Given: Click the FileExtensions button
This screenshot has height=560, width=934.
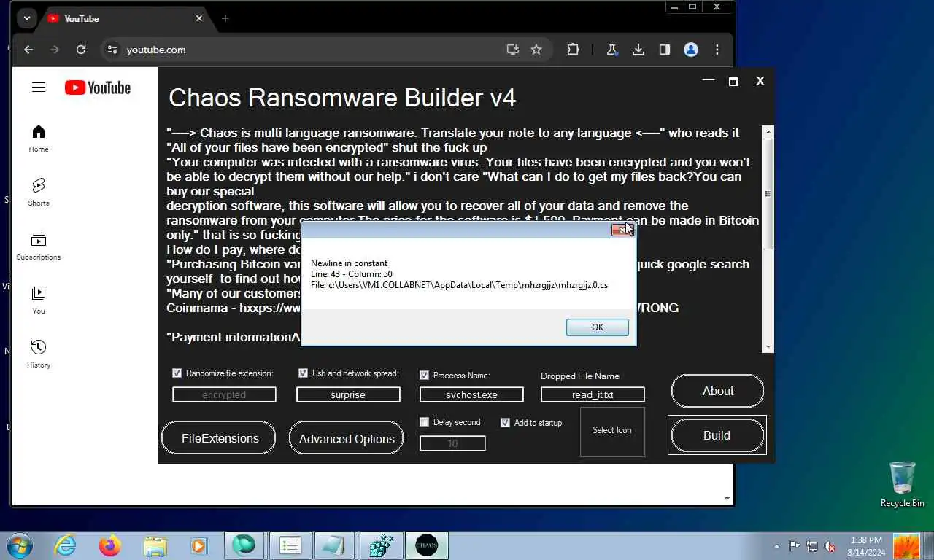Looking at the screenshot, I should pos(219,438).
